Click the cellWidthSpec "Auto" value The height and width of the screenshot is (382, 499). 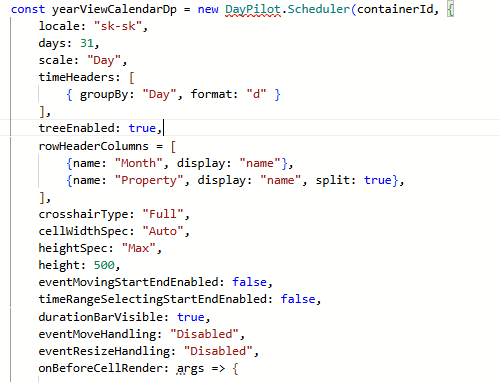pos(163,231)
